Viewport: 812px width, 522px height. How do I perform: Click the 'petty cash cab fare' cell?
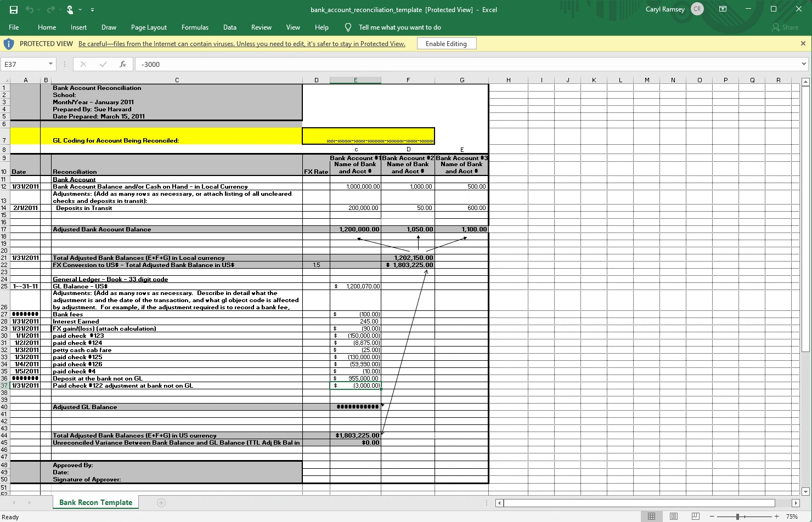point(177,350)
